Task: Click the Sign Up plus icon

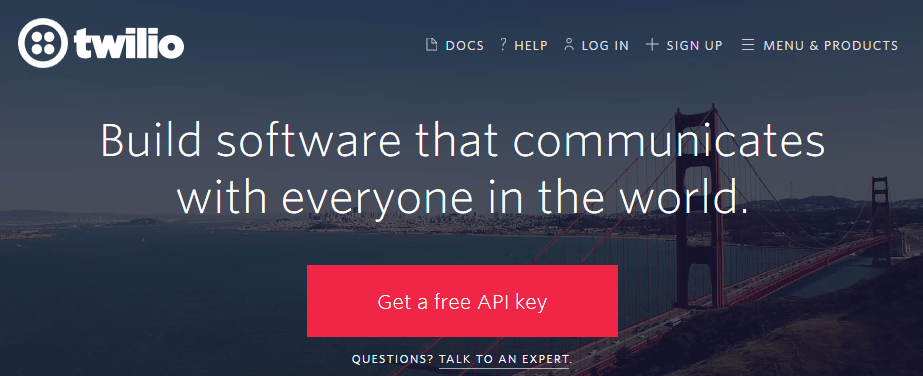Action: [652, 44]
